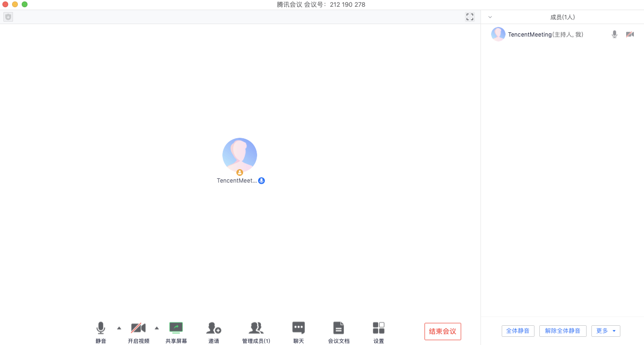Open 设置 settings
Screen dimensions: 644x345
[x=379, y=332]
